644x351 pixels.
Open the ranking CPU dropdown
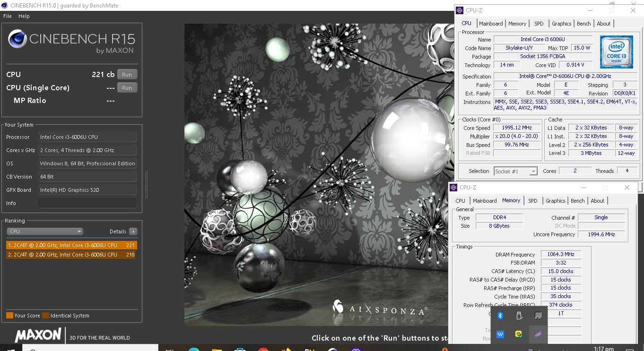click(45, 231)
